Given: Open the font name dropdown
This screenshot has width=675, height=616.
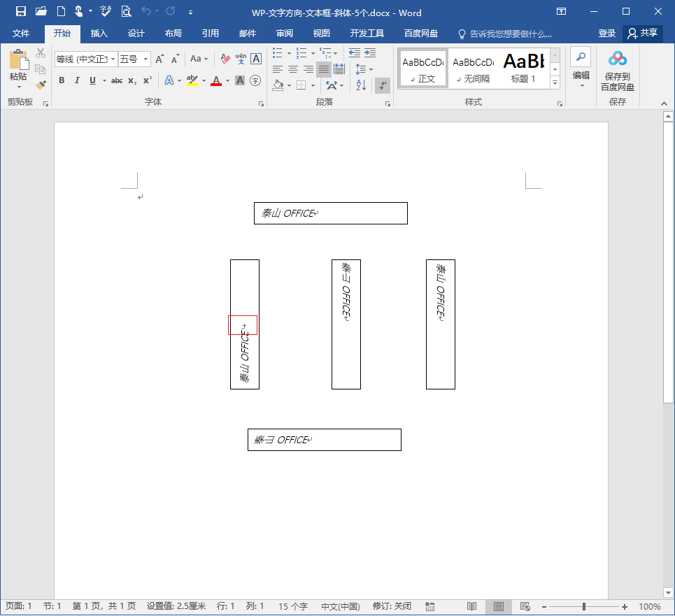Looking at the screenshot, I should pyautogui.click(x=113, y=59).
